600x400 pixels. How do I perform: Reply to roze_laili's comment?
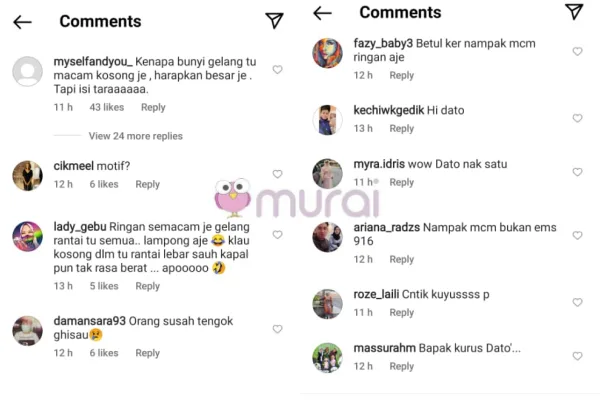point(401,313)
